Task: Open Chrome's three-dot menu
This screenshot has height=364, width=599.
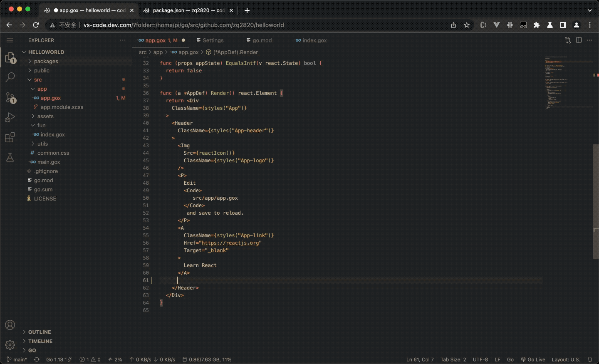Action: (590, 25)
